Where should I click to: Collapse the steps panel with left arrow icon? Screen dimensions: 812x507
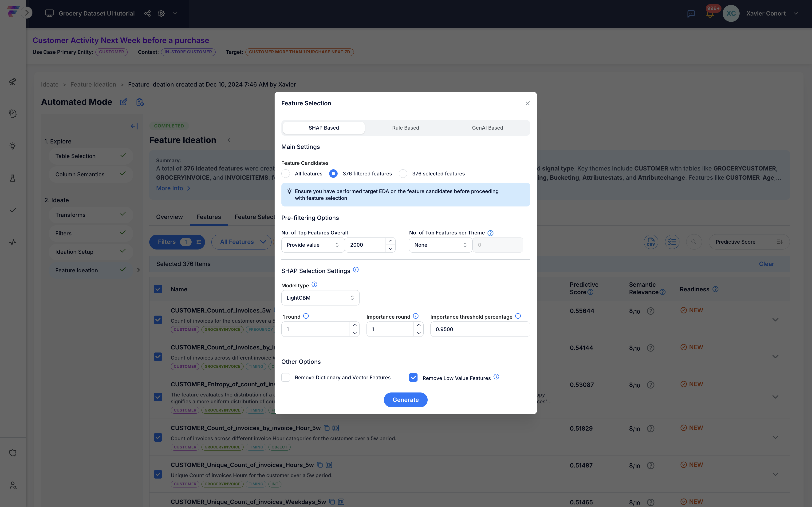point(134,126)
